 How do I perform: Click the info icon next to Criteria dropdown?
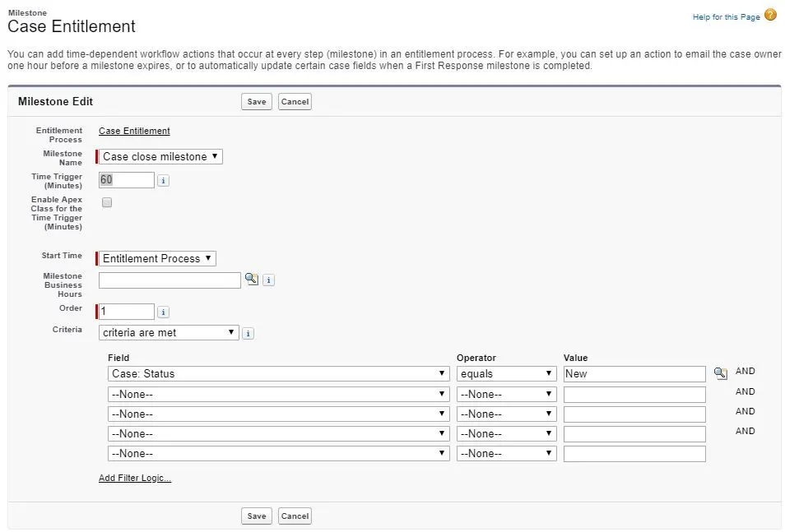249,333
